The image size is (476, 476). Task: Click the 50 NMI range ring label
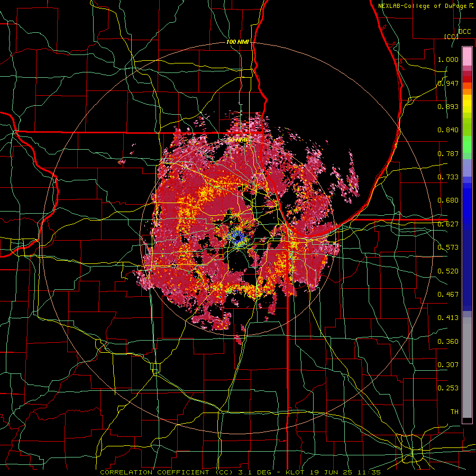click(x=238, y=140)
